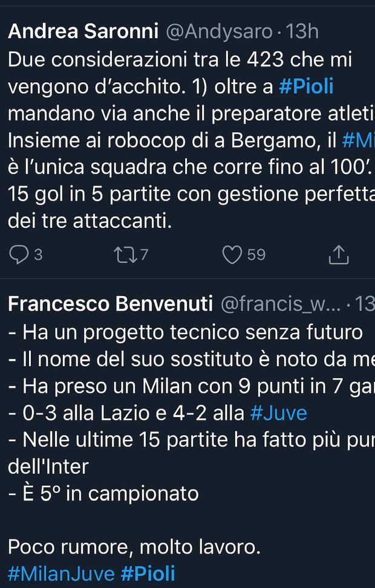
Task: Open Benvenuti's tweet line "Poco rumore, molto lavoro"
Action: 134,548
